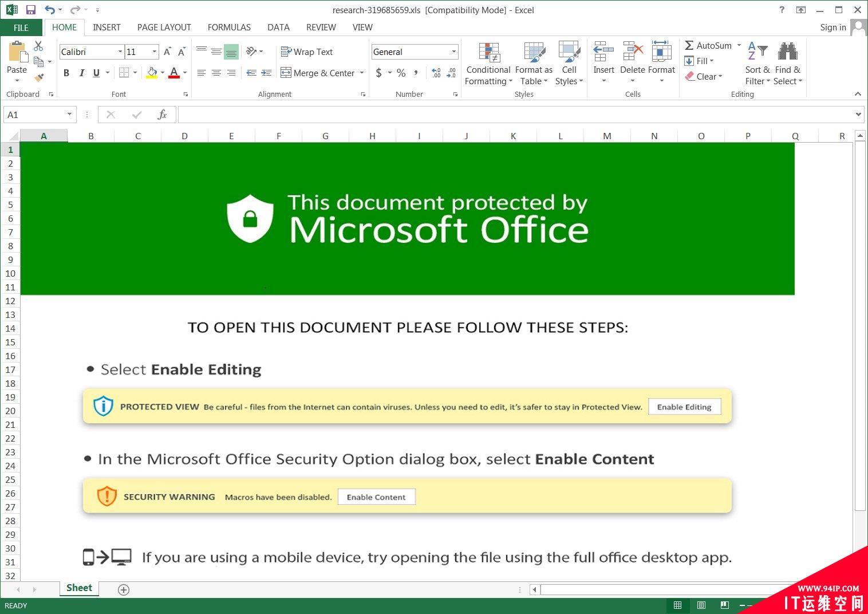The width and height of the screenshot is (868, 614).
Task: Apply Comma Style format
Action: tap(416, 73)
